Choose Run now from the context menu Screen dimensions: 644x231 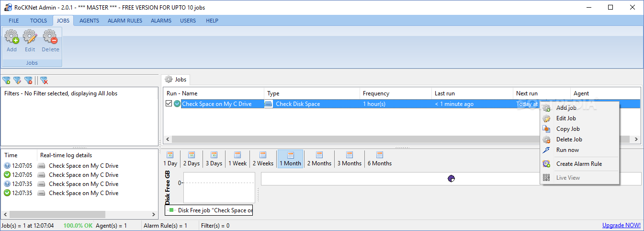579,150
